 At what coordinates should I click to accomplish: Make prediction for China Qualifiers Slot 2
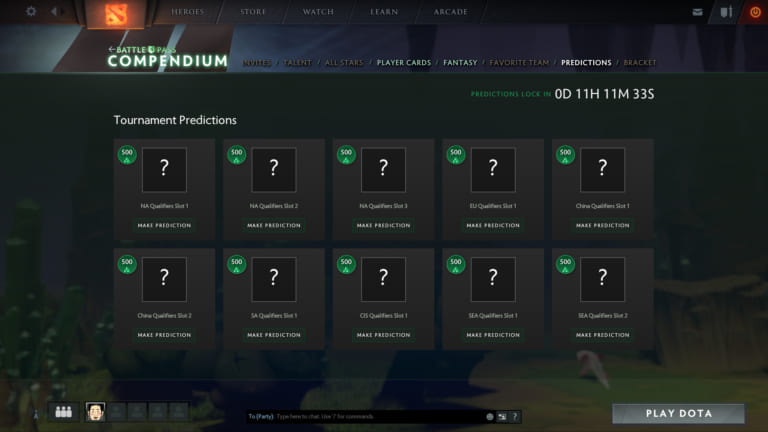point(165,335)
